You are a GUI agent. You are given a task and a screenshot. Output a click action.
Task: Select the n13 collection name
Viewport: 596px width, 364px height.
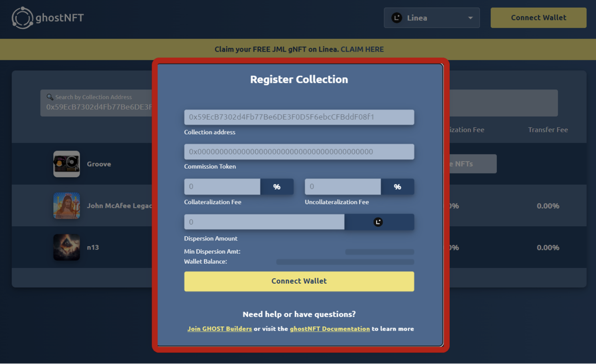tap(93, 247)
